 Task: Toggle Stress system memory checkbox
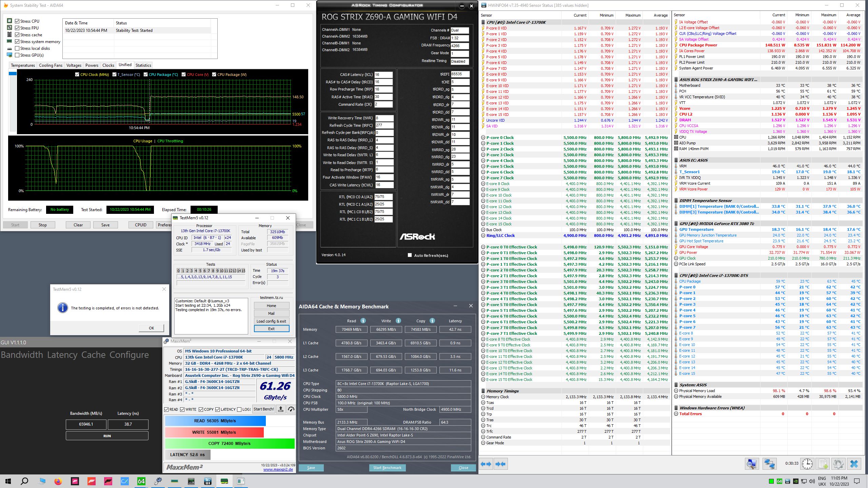tap(17, 41)
